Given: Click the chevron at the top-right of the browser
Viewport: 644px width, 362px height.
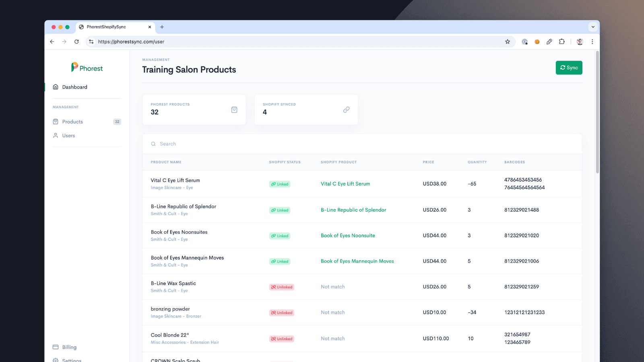Looking at the screenshot, I should click(x=593, y=27).
